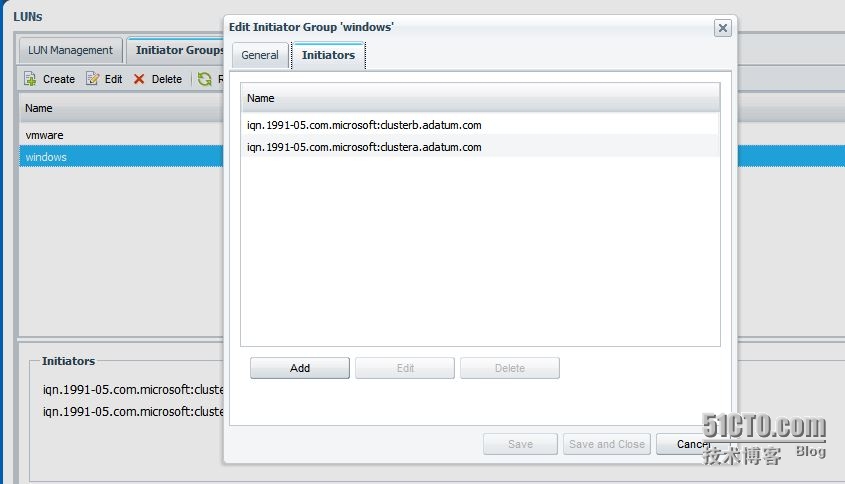Click the red Delete X icon
The width and height of the screenshot is (845, 484).
(139, 79)
